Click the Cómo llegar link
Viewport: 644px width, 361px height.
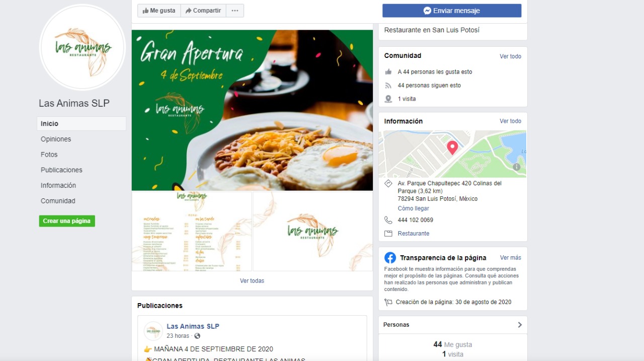pos(414,208)
